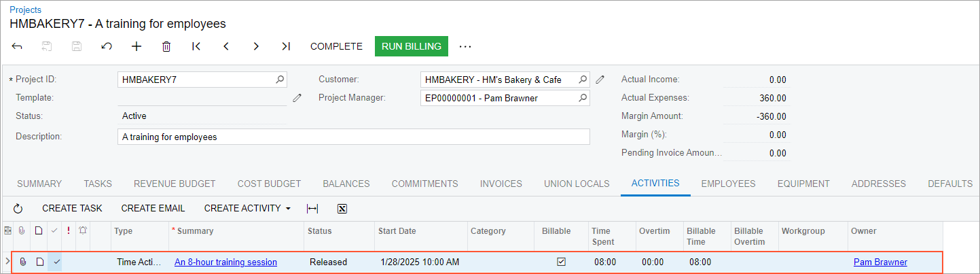Click the undo icon in toolbar
This screenshot has height=274, width=980.
coord(107,46)
